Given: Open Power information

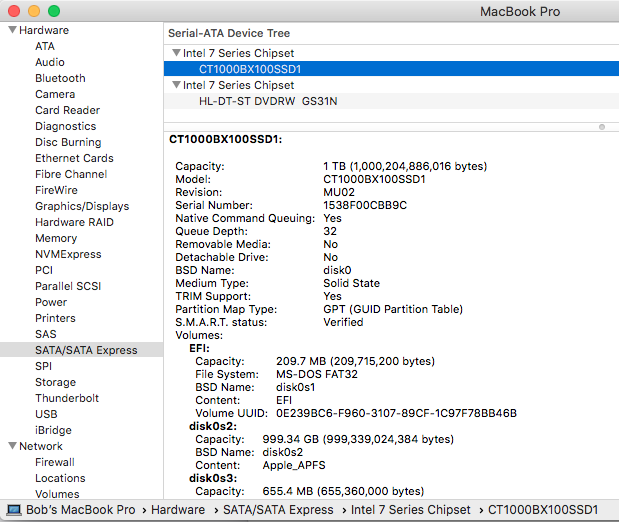Looking at the screenshot, I should pos(51,302).
